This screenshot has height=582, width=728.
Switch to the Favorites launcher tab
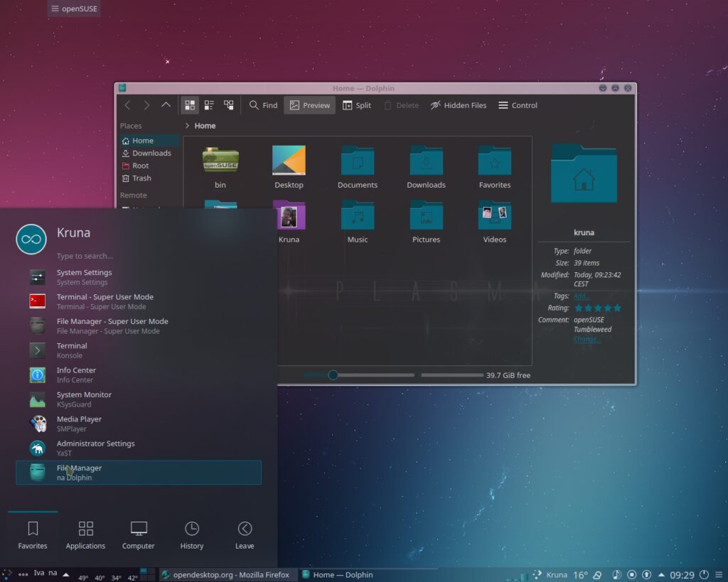tap(33, 535)
